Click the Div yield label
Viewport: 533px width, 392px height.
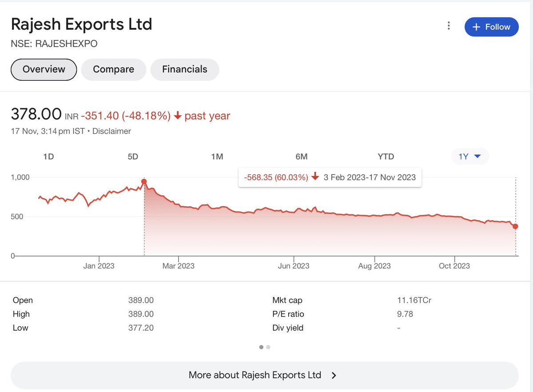tap(288, 328)
